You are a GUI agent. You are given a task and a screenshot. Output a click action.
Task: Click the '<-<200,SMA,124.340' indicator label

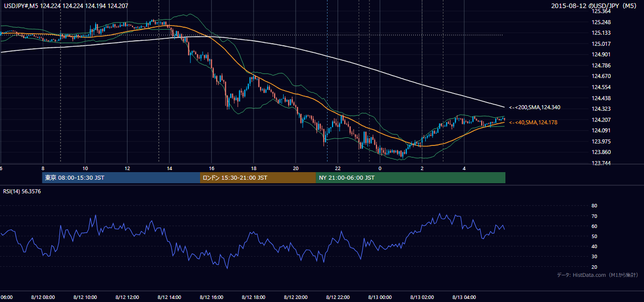click(535, 107)
